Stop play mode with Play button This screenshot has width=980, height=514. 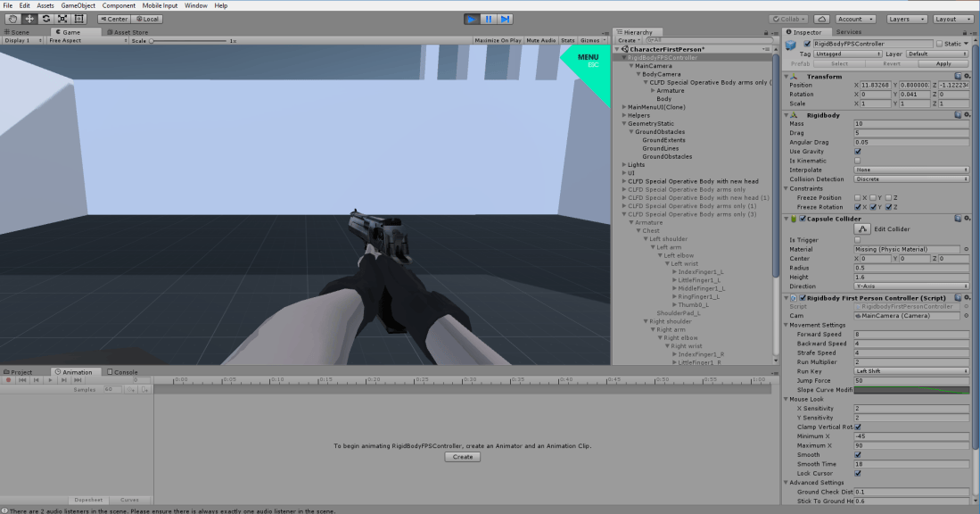(472, 20)
